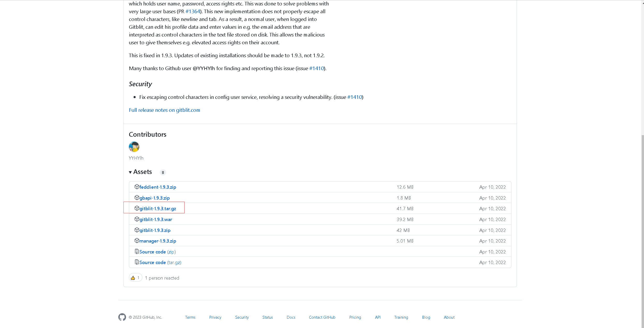Click the package icon beside gitblit-1.9.3.war

[137, 219]
